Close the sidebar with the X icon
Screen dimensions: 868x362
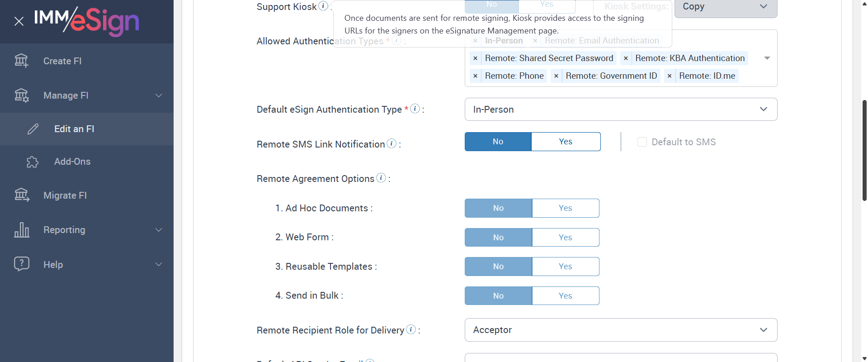pos(19,21)
